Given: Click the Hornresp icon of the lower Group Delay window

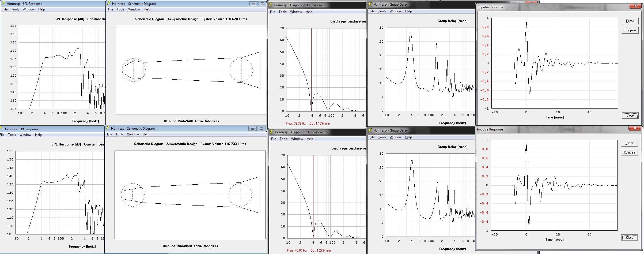Looking at the screenshot, I should tap(370, 130).
